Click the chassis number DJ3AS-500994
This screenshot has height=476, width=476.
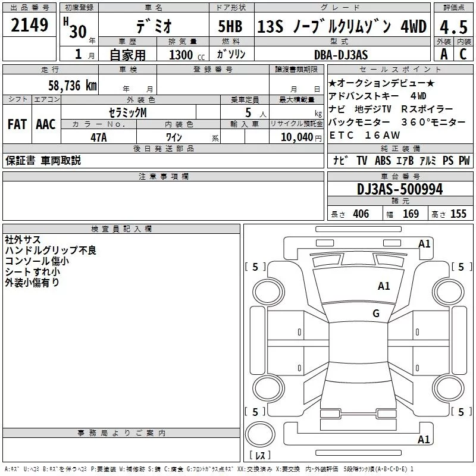pyautogui.click(x=400, y=189)
